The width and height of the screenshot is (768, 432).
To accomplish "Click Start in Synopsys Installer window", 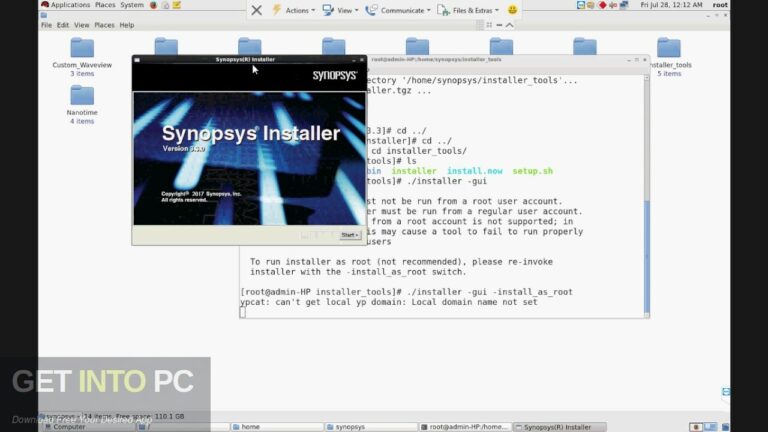I will [x=350, y=235].
